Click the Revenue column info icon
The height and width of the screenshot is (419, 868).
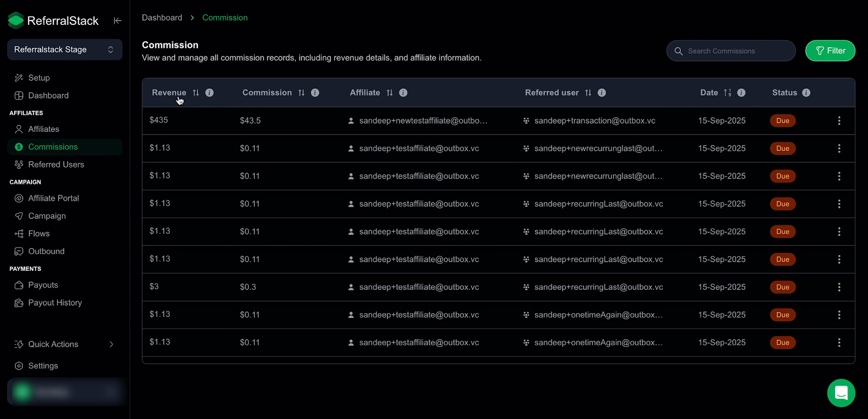pyautogui.click(x=209, y=93)
